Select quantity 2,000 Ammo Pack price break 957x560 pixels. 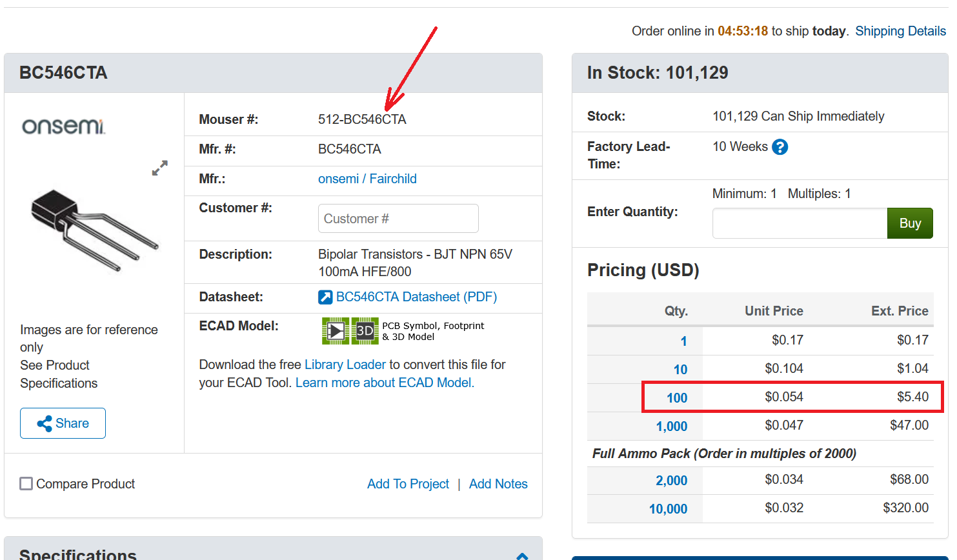672,481
